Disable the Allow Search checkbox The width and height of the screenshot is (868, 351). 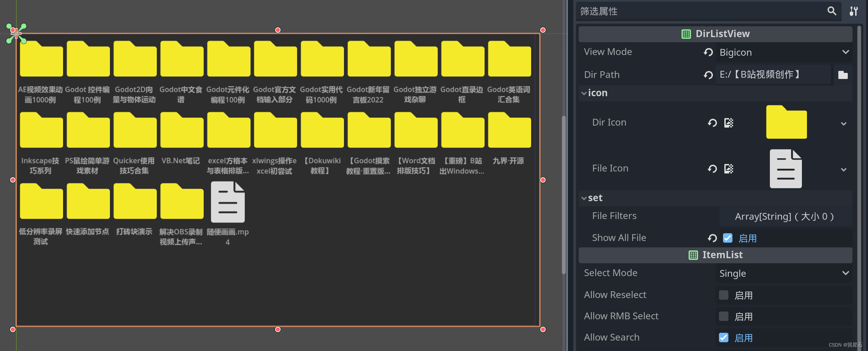723,337
